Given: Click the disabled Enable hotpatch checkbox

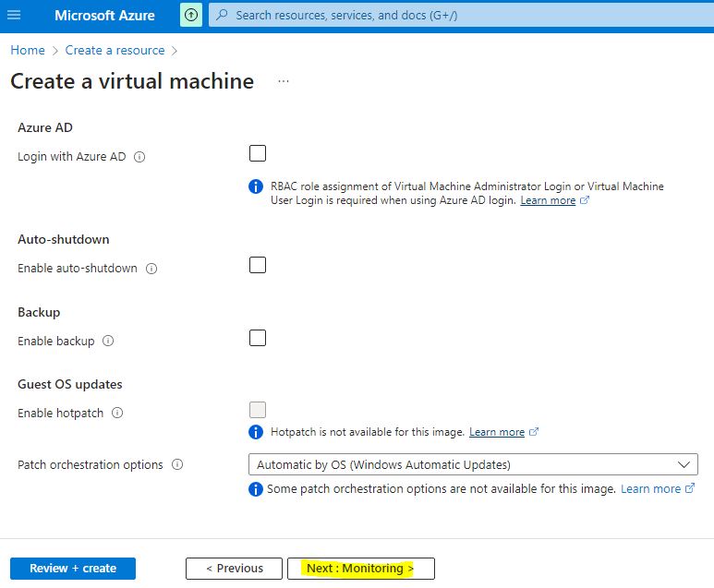Looking at the screenshot, I should coord(258,410).
